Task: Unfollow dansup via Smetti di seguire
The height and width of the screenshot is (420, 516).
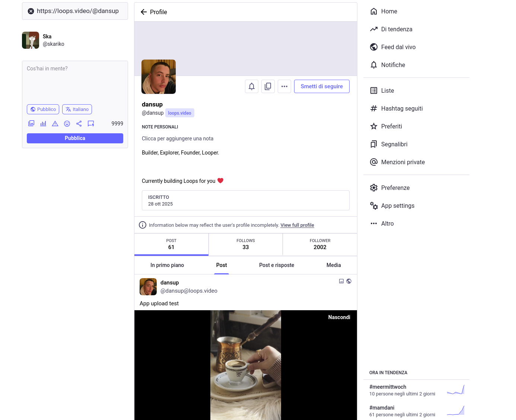Action: tap(322, 86)
